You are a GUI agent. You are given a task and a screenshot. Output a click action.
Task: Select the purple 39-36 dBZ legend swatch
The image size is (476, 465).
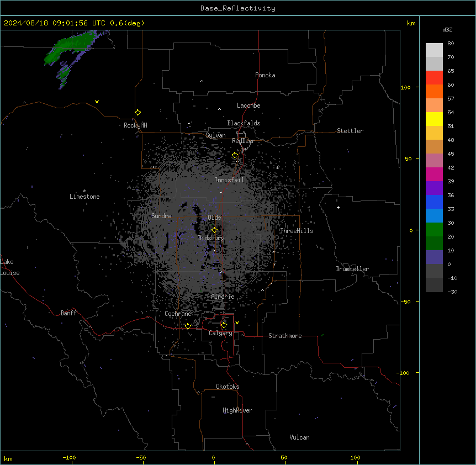[x=434, y=188]
